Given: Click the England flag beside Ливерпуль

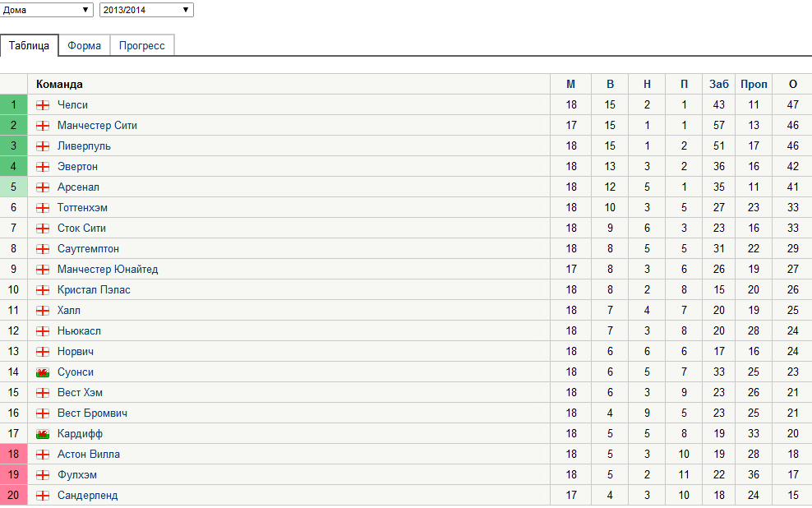Looking at the screenshot, I should pos(43,145).
